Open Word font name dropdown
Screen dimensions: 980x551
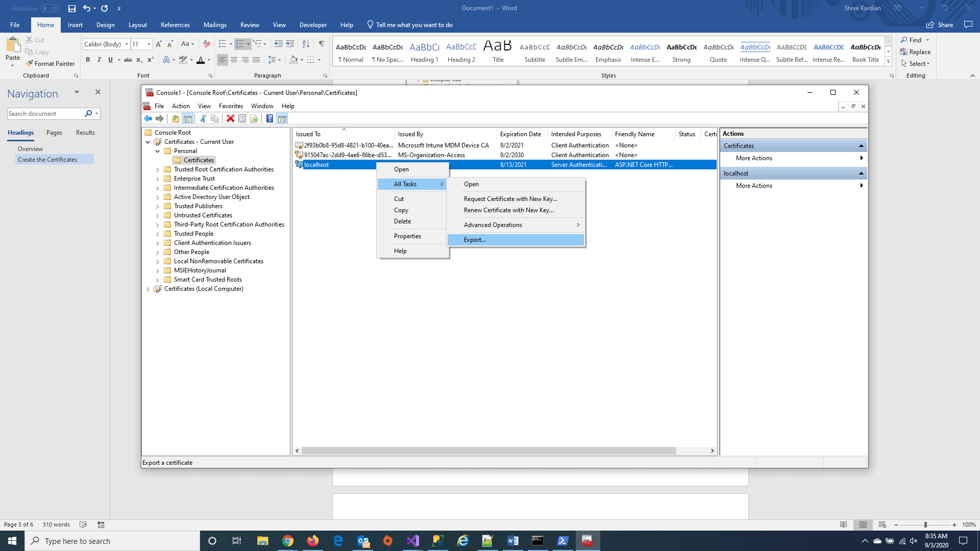tap(127, 44)
